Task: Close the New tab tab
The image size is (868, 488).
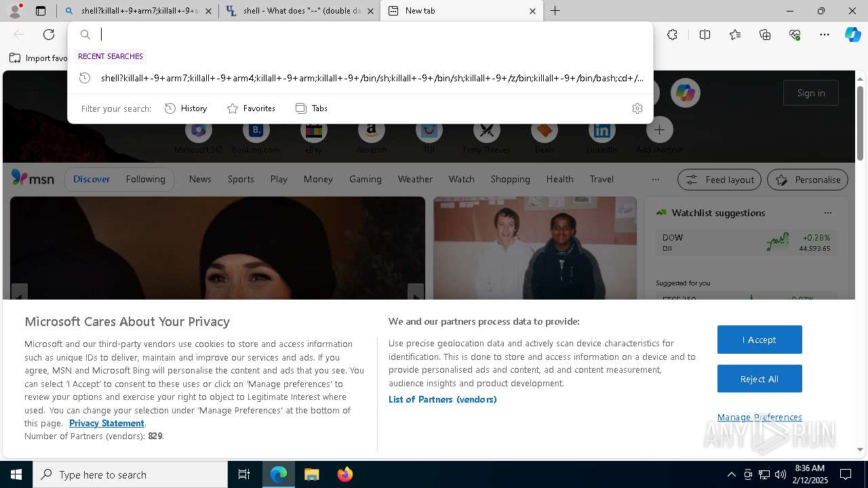Action: (532, 11)
